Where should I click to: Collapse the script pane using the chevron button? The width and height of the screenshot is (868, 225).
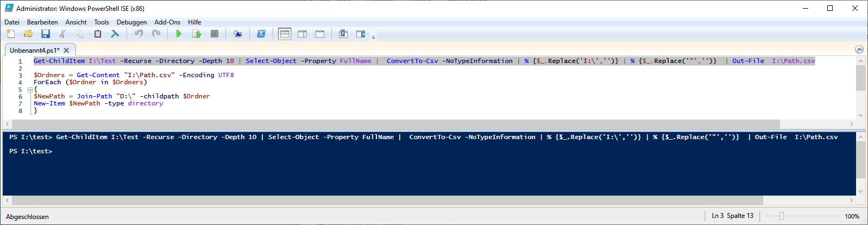[x=859, y=49]
